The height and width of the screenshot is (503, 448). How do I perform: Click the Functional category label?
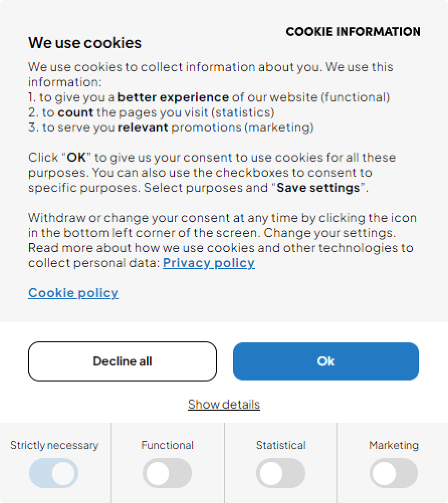point(167,445)
